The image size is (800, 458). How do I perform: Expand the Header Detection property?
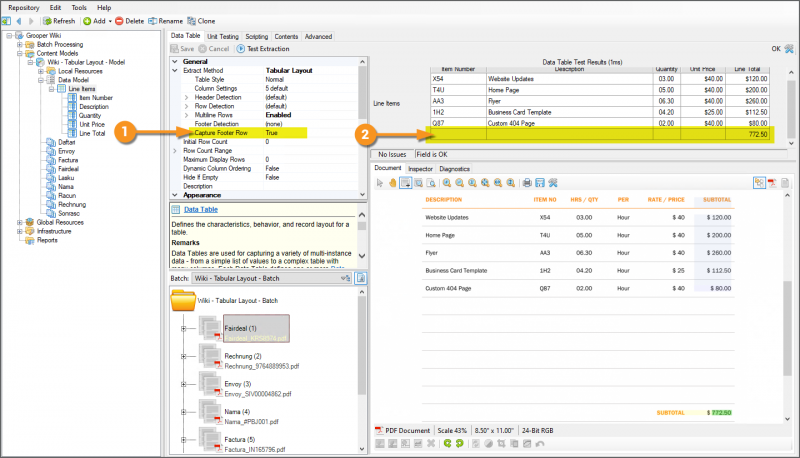pos(186,96)
